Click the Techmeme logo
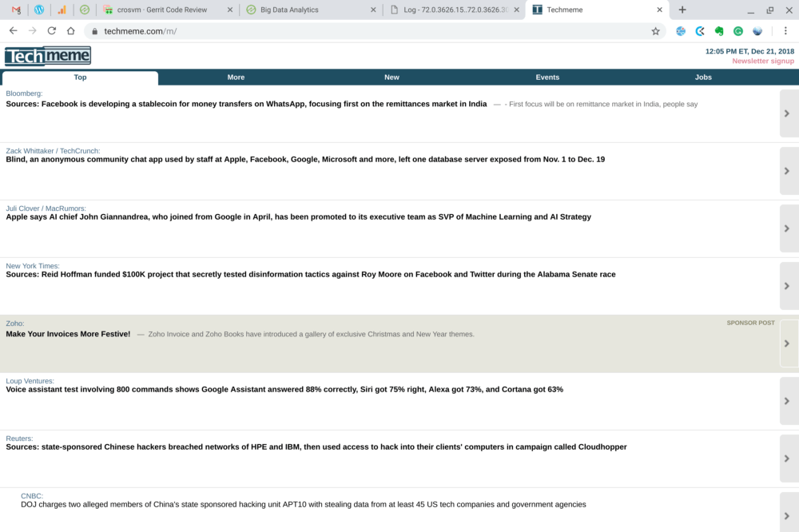The height and width of the screenshot is (532, 799). click(x=48, y=56)
